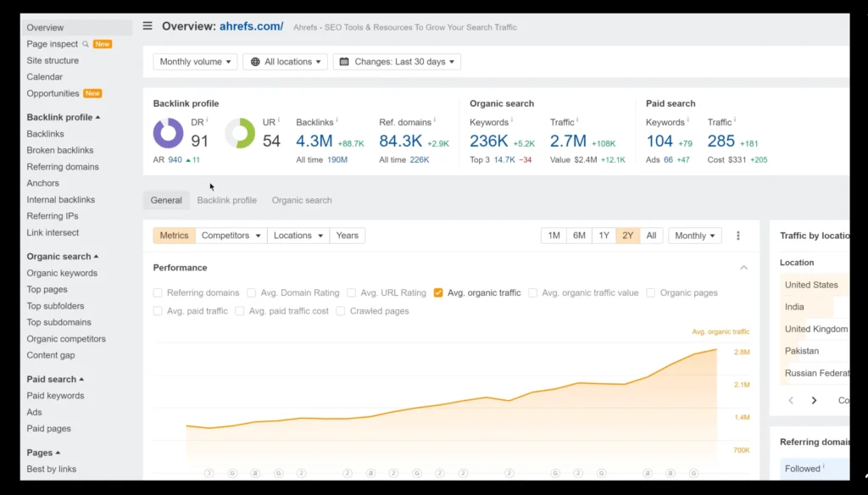868x495 pixels.
Task: Open the Competitors dropdown
Action: point(231,236)
